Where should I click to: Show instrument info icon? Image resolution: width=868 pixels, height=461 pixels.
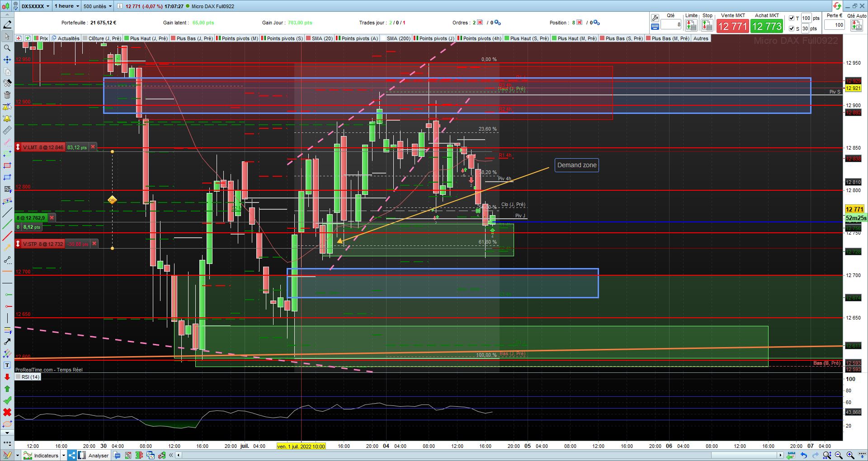(119, 6)
